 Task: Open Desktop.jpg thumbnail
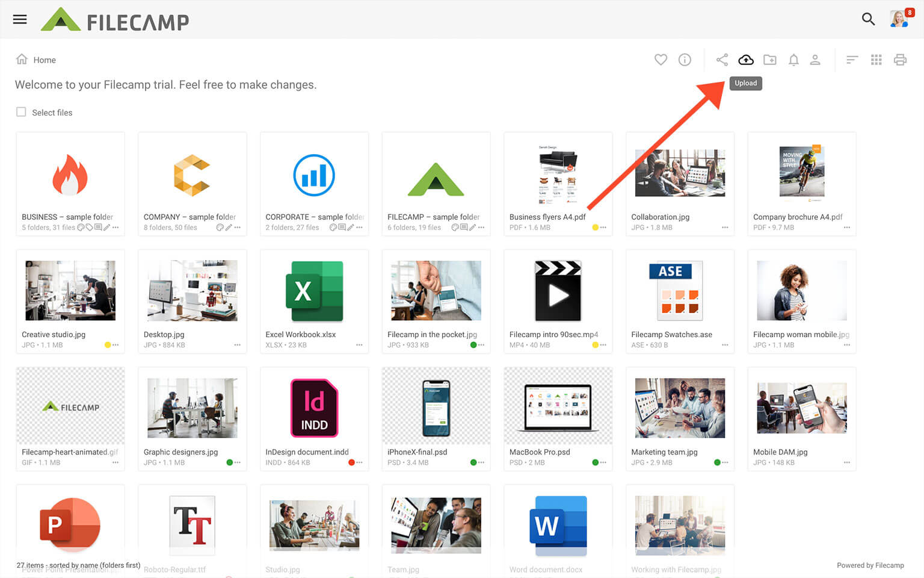point(192,290)
